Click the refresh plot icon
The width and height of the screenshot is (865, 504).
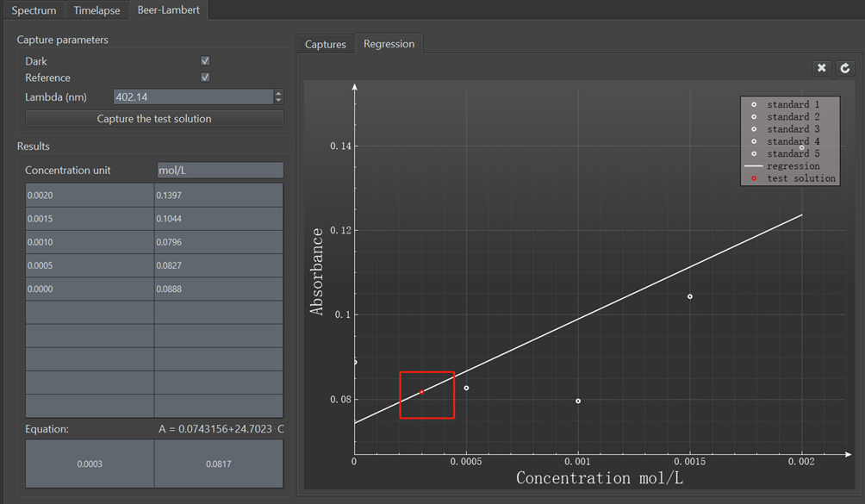coord(844,68)
